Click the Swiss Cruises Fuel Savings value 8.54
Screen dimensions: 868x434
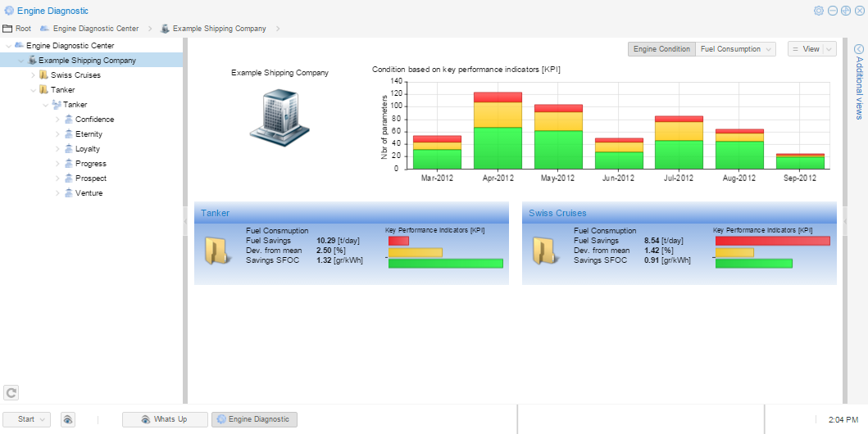652,241
